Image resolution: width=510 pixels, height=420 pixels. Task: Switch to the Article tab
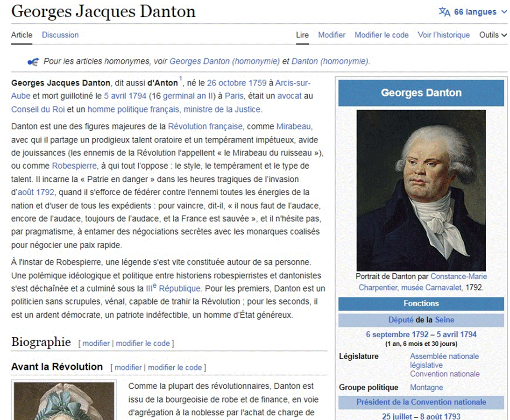click(21, 35)
